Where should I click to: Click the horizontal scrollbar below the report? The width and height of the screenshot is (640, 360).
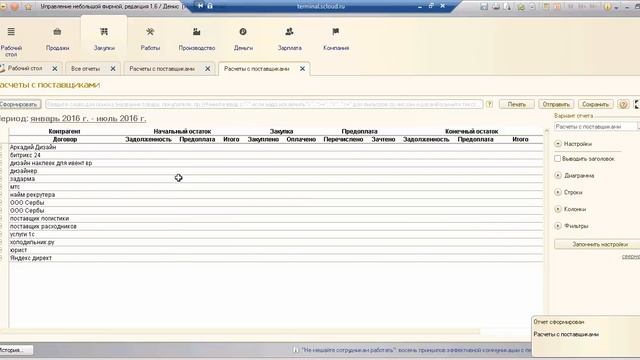pyautogui.click(x=240, y=332)
